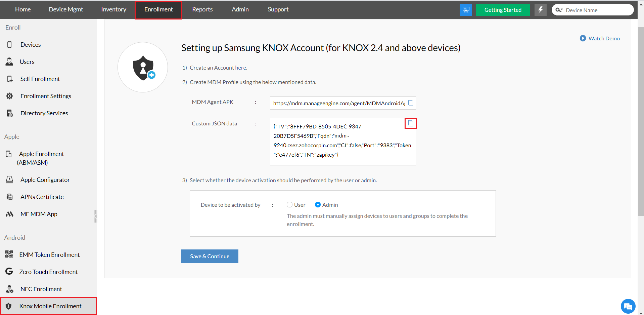Select the User activation radio button

(289, 205)
